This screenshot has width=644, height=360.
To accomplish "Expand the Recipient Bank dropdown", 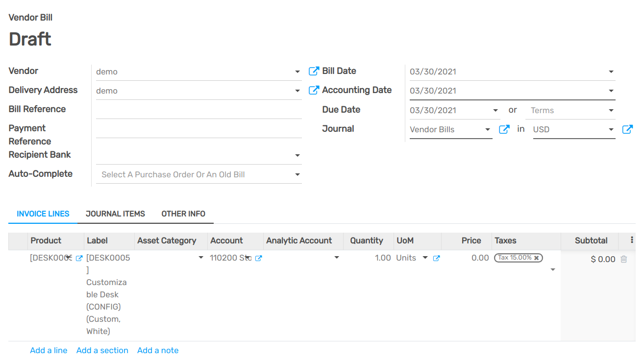I will tap(297, 154).
